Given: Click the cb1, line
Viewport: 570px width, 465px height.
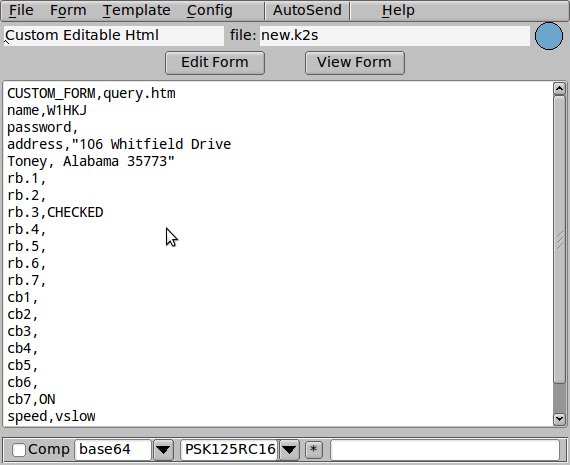Looking at the screenshot, I should pyautogui.click(x=23, y=297).
